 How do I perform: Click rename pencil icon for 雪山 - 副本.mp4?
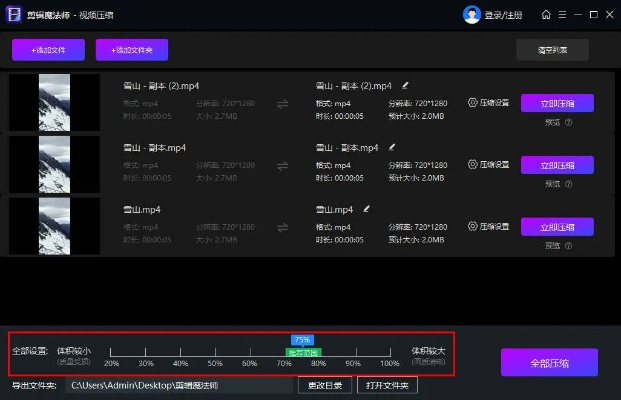coord(390,147)
